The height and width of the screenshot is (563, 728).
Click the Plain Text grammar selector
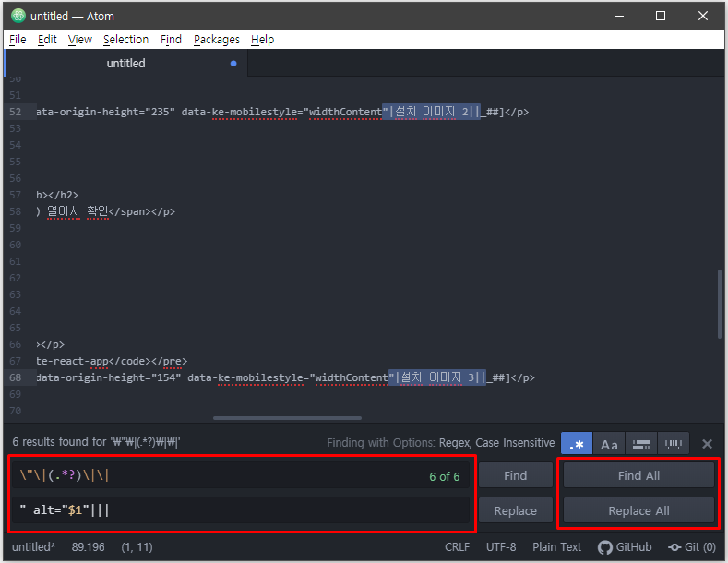point(556,547)
